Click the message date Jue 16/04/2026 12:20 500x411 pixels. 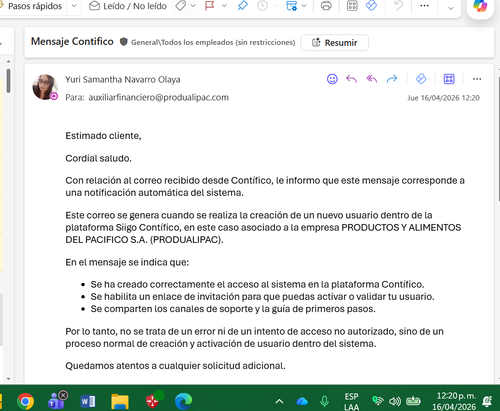click(x=443, y=98)
